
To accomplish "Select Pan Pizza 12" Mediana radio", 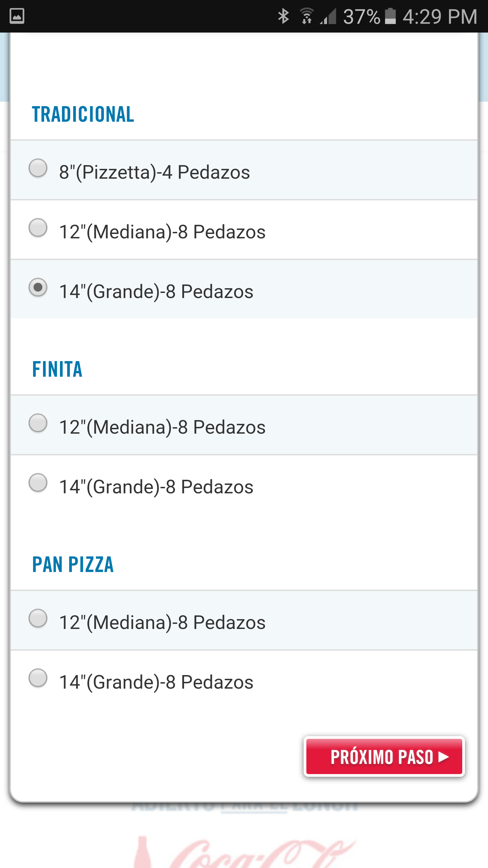I will coord(38,618).
